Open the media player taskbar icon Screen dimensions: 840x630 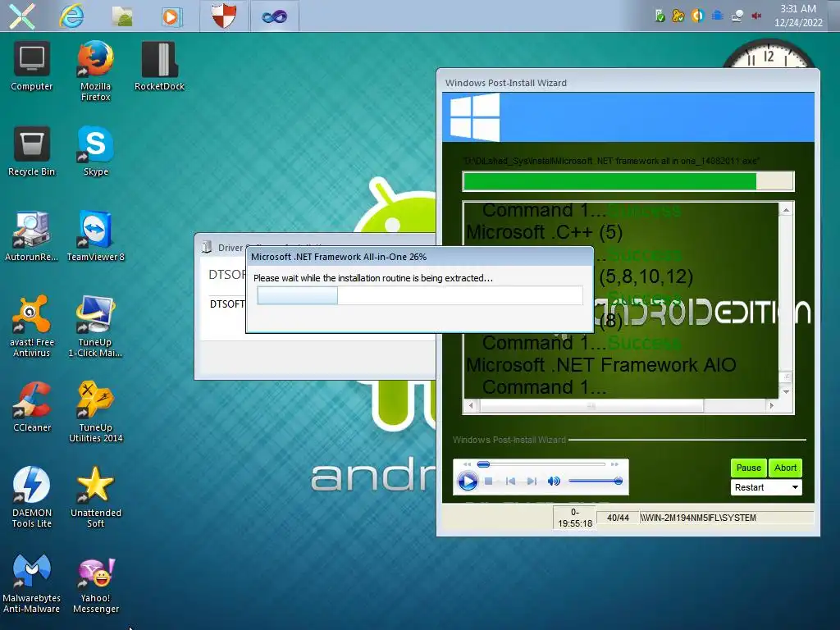(171, 16)
